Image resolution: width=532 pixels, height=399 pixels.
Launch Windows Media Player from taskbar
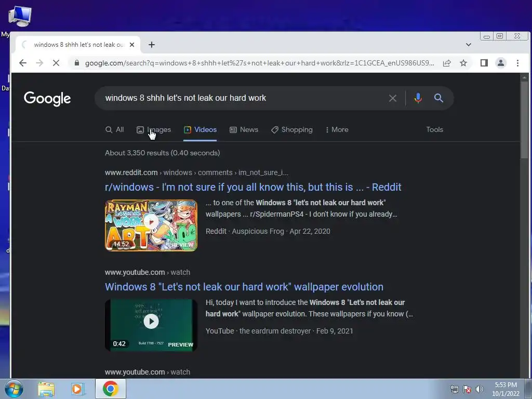78,389
